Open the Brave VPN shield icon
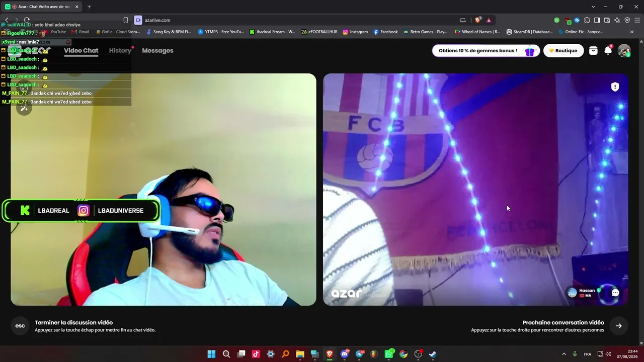The image size is (644, 362). point(627,20)
